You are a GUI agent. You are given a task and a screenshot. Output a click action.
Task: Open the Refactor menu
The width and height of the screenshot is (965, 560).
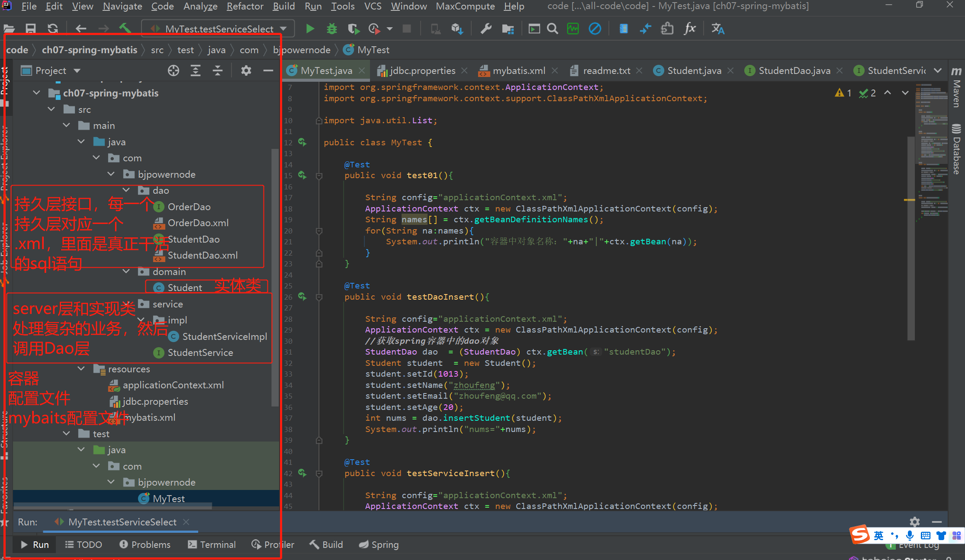(244, 6)
